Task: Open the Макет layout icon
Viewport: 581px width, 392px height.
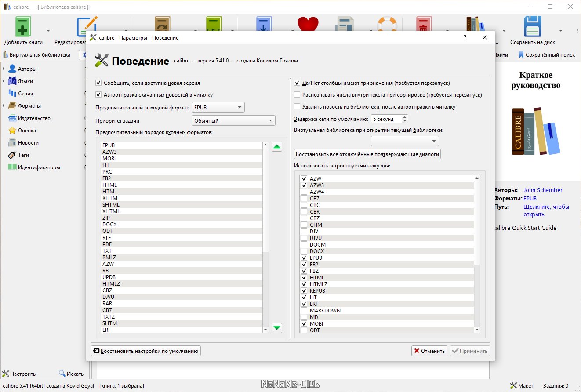Action: [513, 385]
